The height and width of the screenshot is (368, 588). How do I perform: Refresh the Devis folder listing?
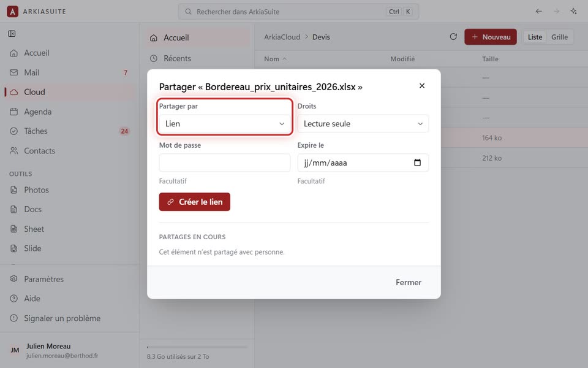(x=453, y=37)
